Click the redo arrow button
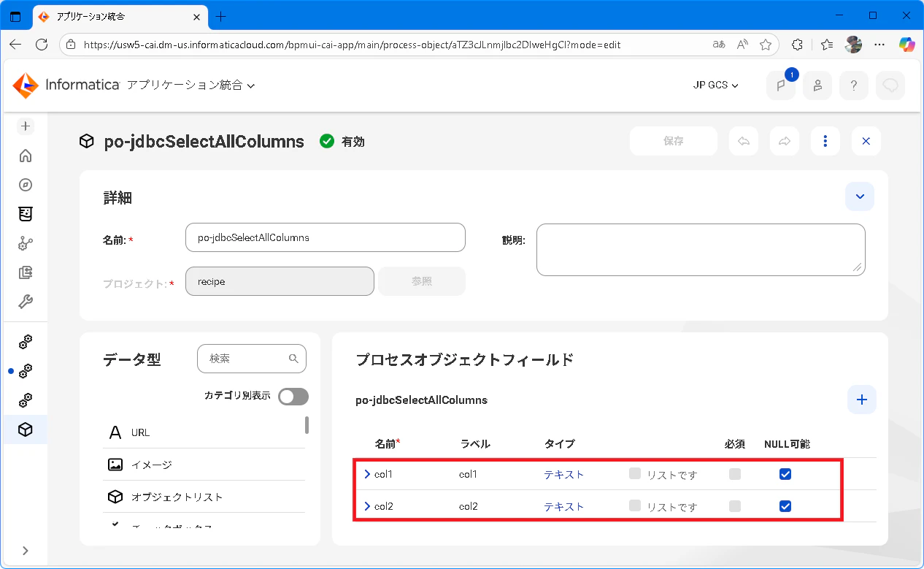 click(x=785, y=142)
